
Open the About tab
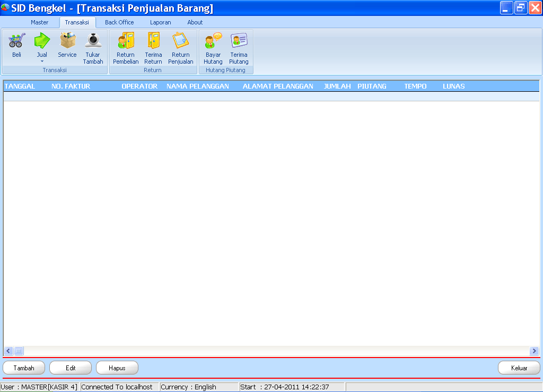[195, 22]
